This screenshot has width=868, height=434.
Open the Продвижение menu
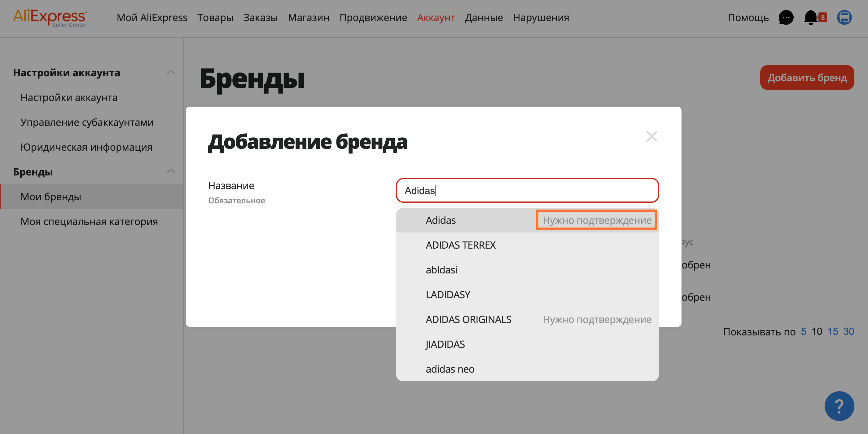[373, 18]
